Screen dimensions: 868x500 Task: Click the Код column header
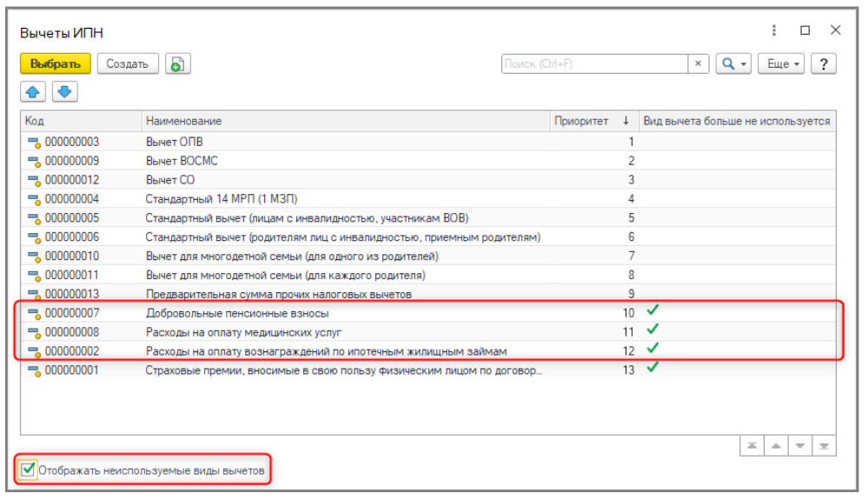(x=35, y=121)
